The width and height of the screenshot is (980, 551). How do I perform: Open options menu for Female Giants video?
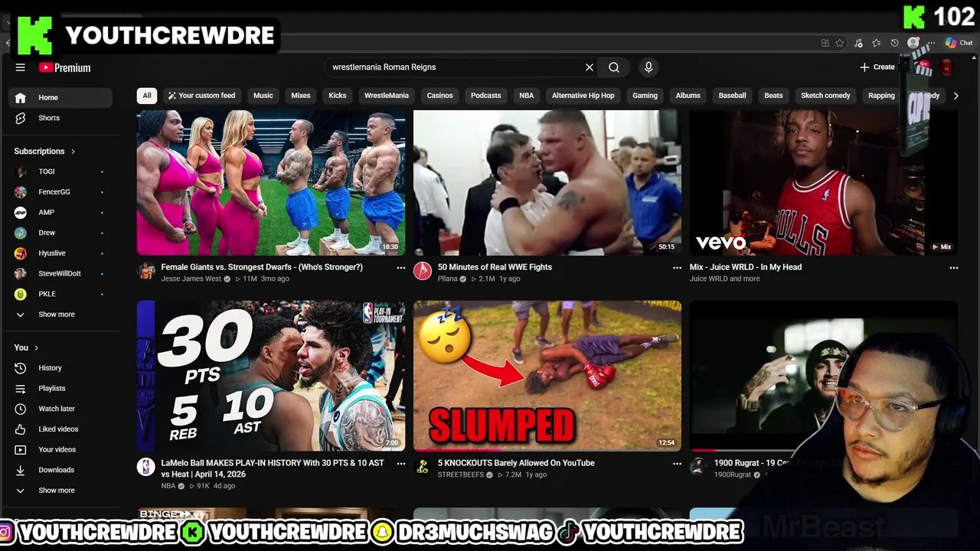[400, 268]
